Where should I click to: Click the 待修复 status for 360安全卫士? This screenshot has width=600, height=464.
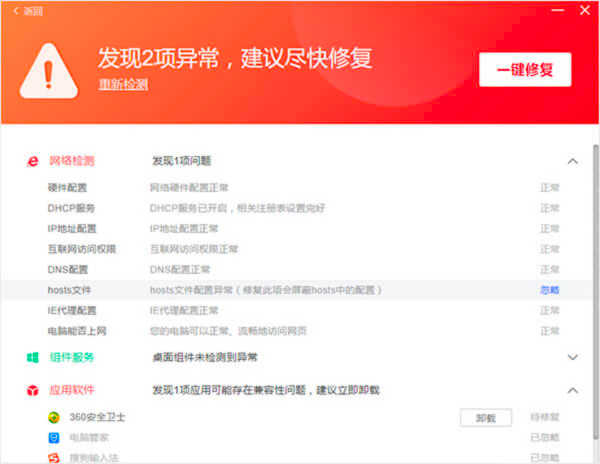pyautogui.click(x=545, y=417)
